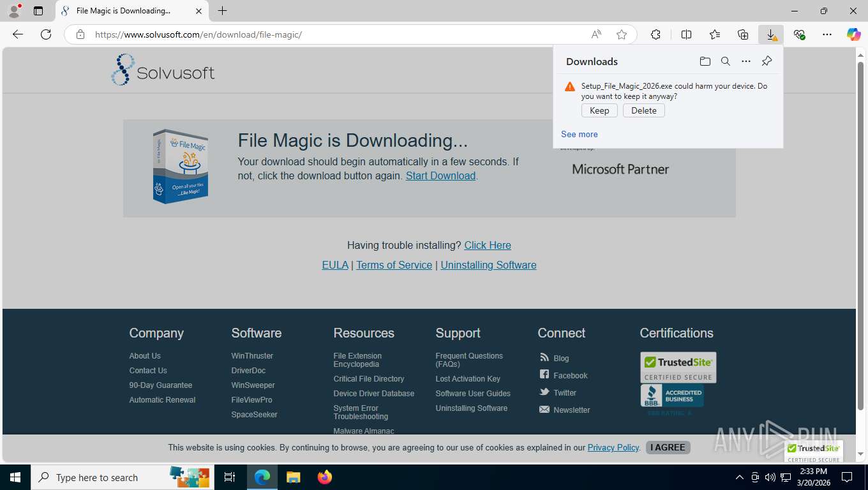Keep the Setup_File_Magic_2026.exe download

[599, 110]
